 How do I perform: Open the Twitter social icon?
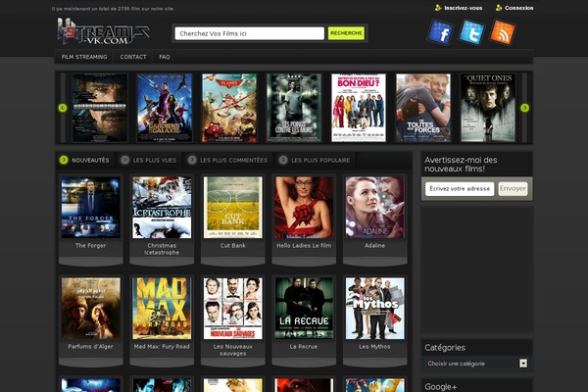pos(471,32)
